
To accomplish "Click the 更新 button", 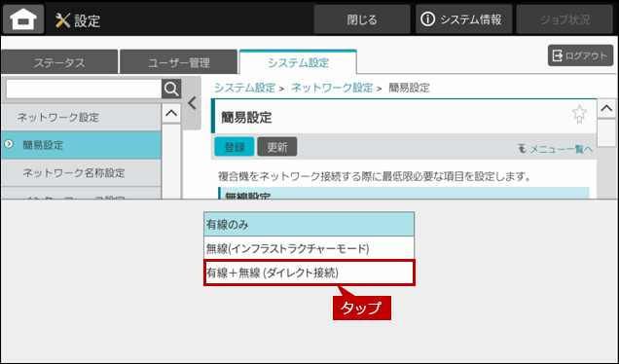I will [x=277, y=147].
